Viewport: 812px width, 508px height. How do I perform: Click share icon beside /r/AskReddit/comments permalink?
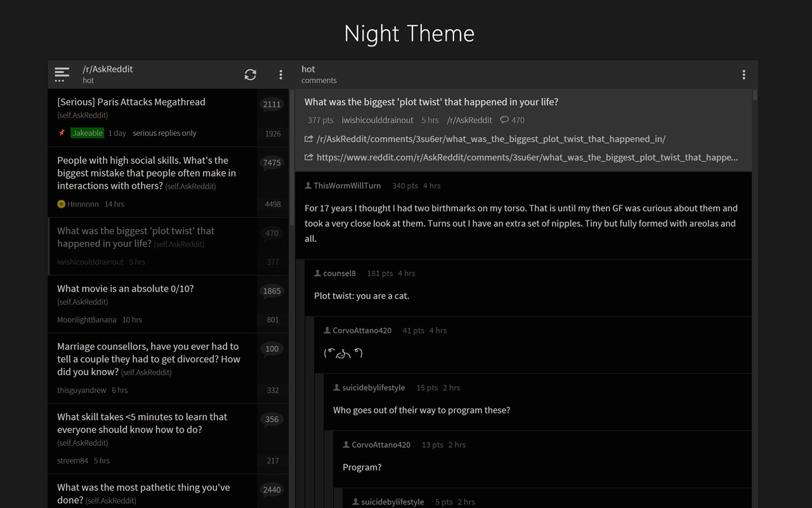coord(309,138)
